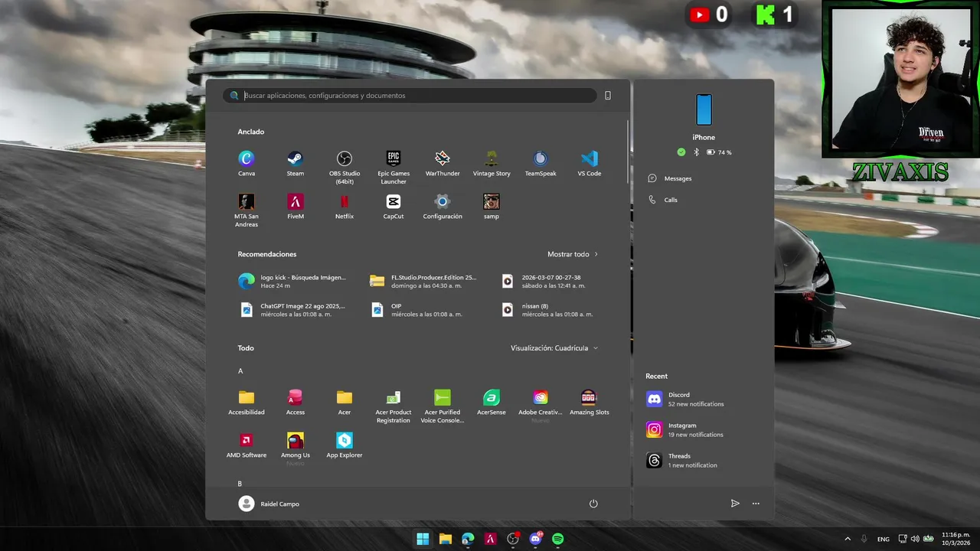This screenshot has width=980, height=551.
Task: Open the taskbar clock and date
Action: point(955,539)
